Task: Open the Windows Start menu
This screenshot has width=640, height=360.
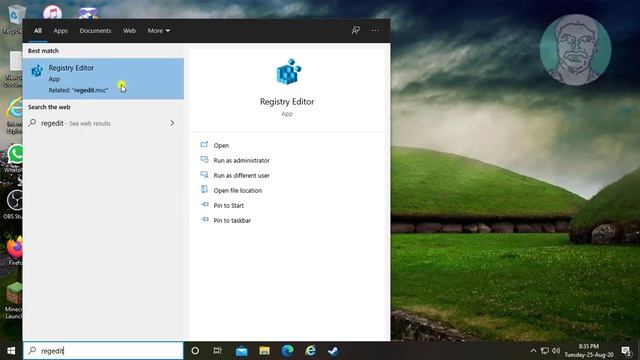Action: pos(11,351)
